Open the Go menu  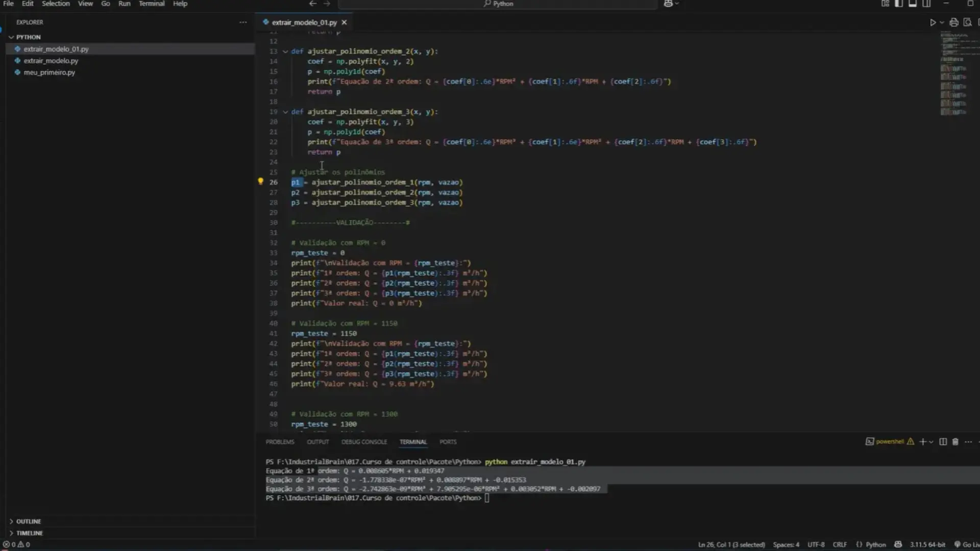coord(106,4)
